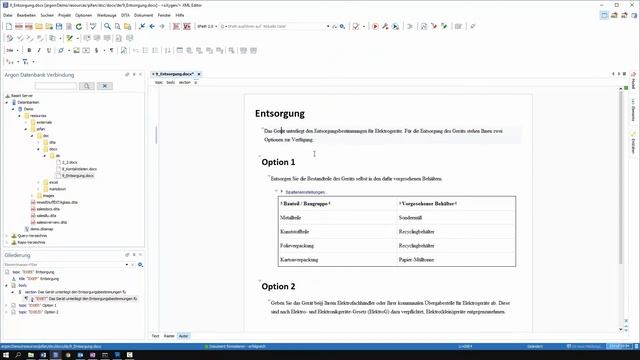Click the clear X button in Argon panel
This screenshot has height=360, width=640.
(104, 86)
